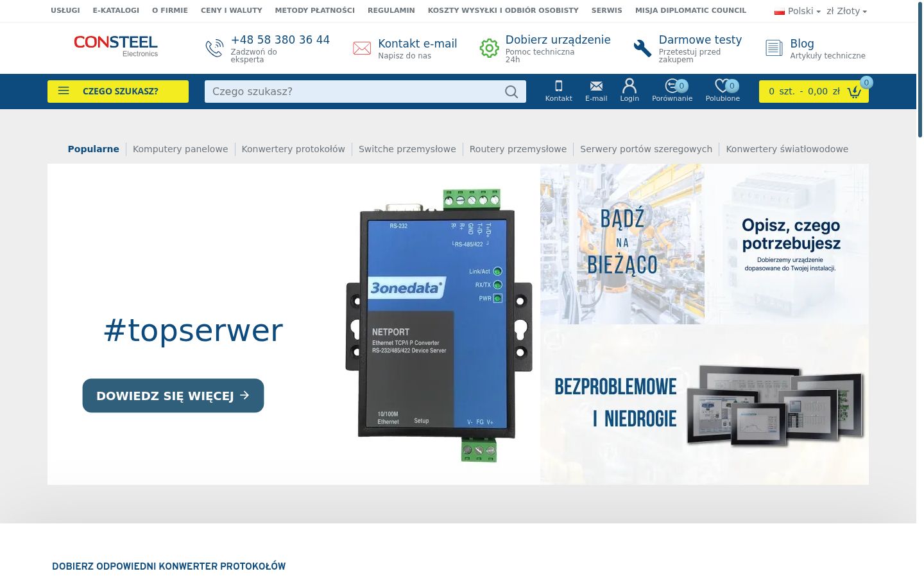The width and height of the screenshot is (924, 578).
Task: Click the Blog heading link
Action: pos(802,44)
